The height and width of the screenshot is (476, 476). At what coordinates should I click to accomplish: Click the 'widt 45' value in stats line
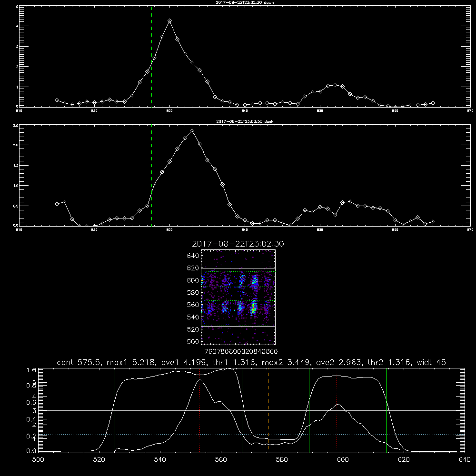tap(431, 362)
